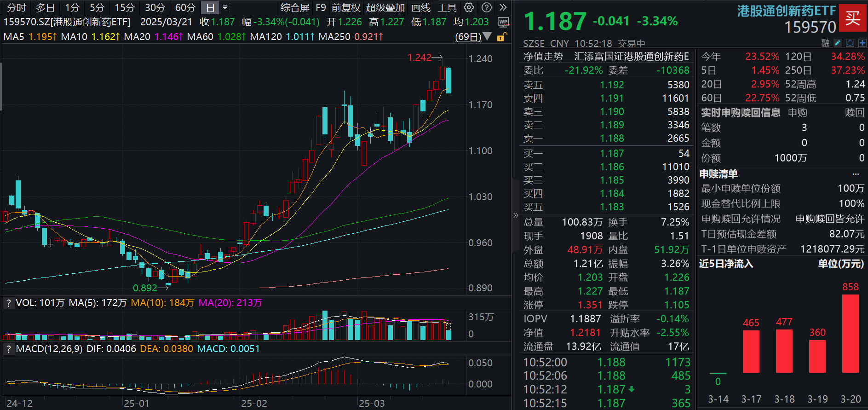Screen dimensions: 868x410
Task: Switch to the 1分 chart period
Action: click(x=72, y=7)
